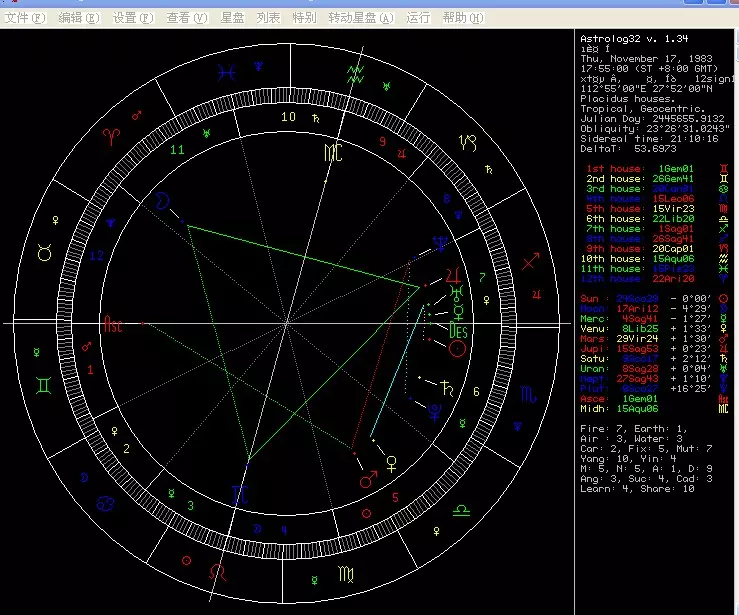Open the 设置 menu
The image size is (739, 615).
coord(133,18)
